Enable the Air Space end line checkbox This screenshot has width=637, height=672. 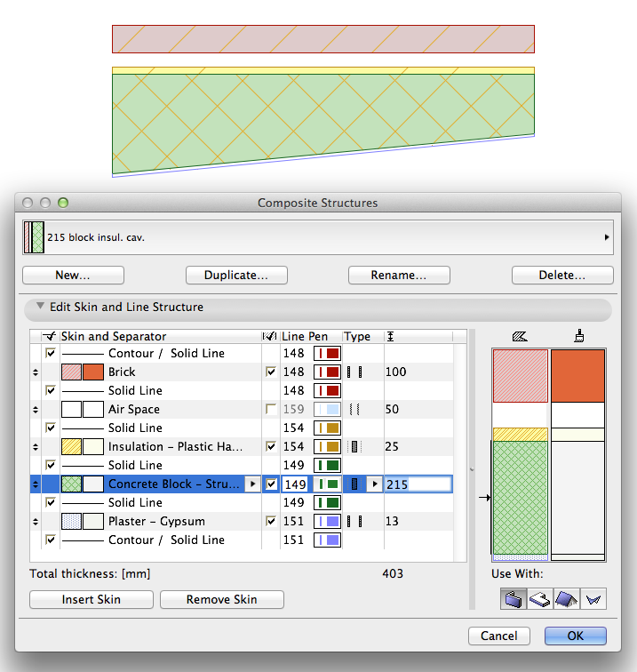[271, 409]
